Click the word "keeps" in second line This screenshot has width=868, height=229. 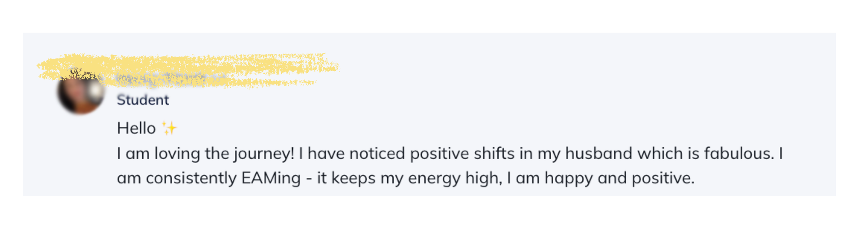click(353, 178)
